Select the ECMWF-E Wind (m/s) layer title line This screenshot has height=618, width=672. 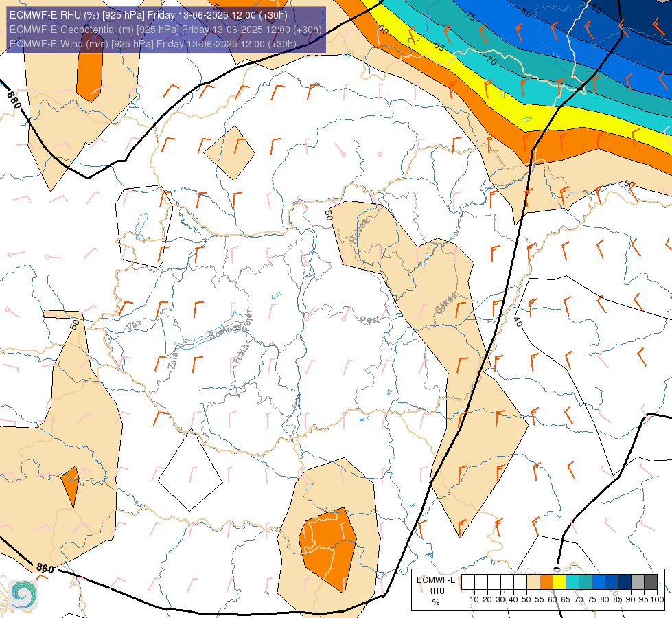152,44
